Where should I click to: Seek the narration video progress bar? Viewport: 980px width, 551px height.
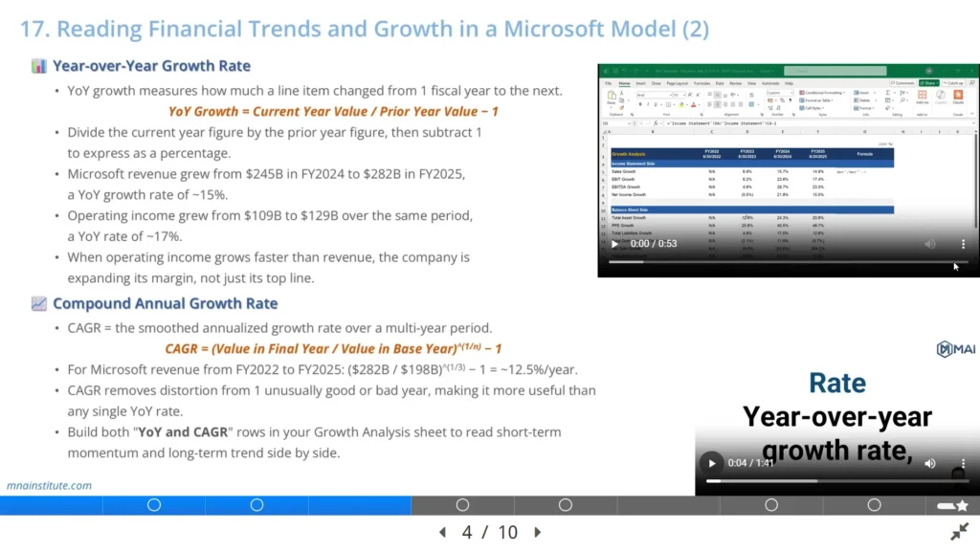click(837, 481)
